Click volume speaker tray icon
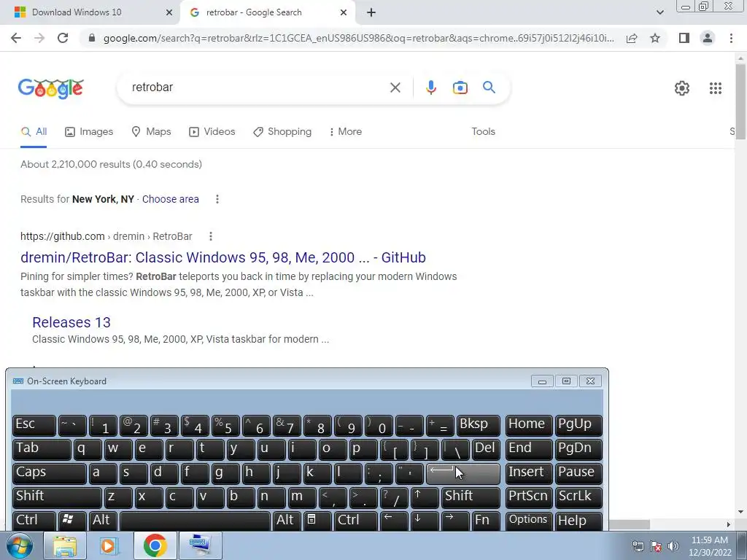 coord(673,546)
